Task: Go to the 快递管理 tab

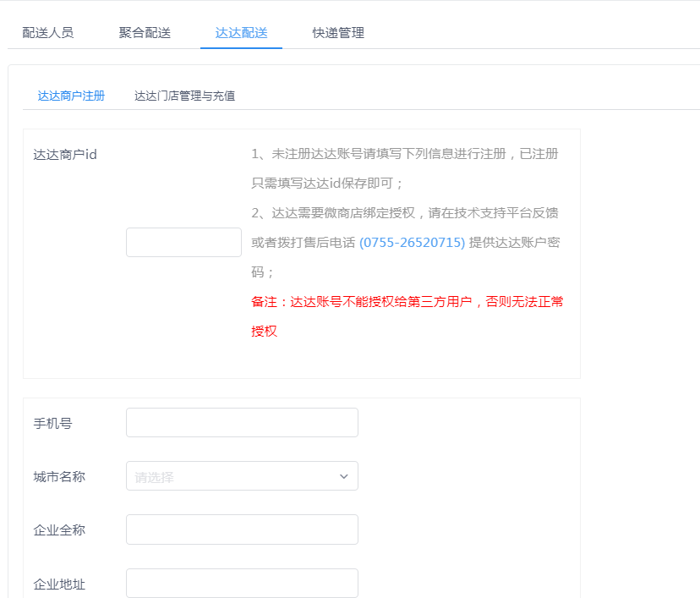Action: [338, 33]
